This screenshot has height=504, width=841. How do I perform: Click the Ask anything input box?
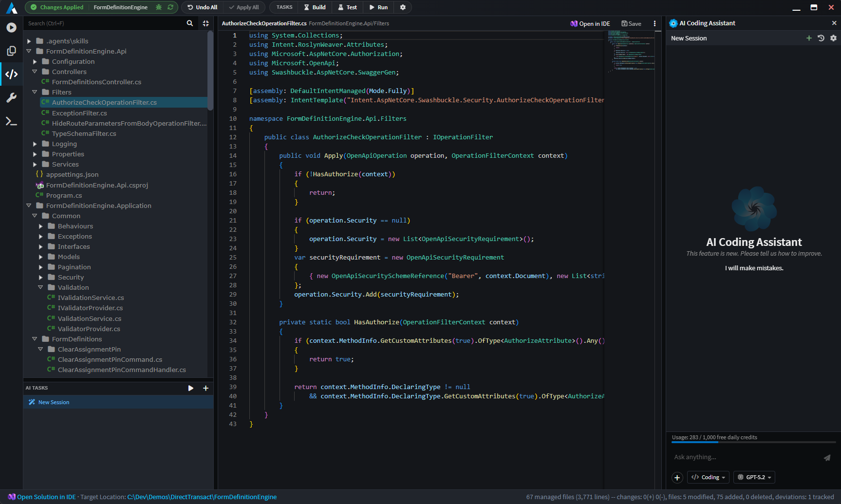(745, 457)
